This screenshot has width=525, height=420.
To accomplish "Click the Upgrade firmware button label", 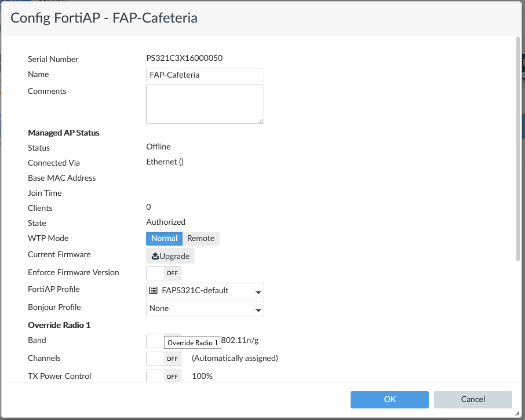I will coord(174,256).
